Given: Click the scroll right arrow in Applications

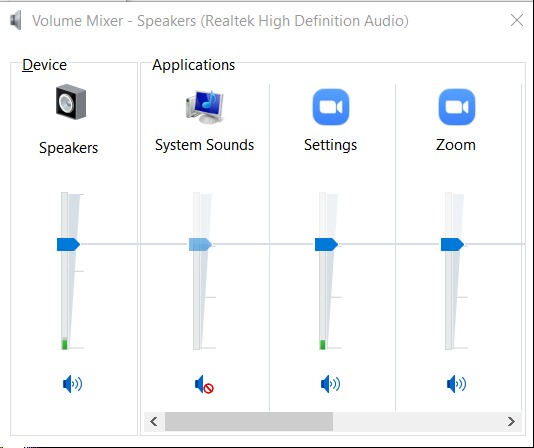Looking at the screenshot, I should pos(511,421).
